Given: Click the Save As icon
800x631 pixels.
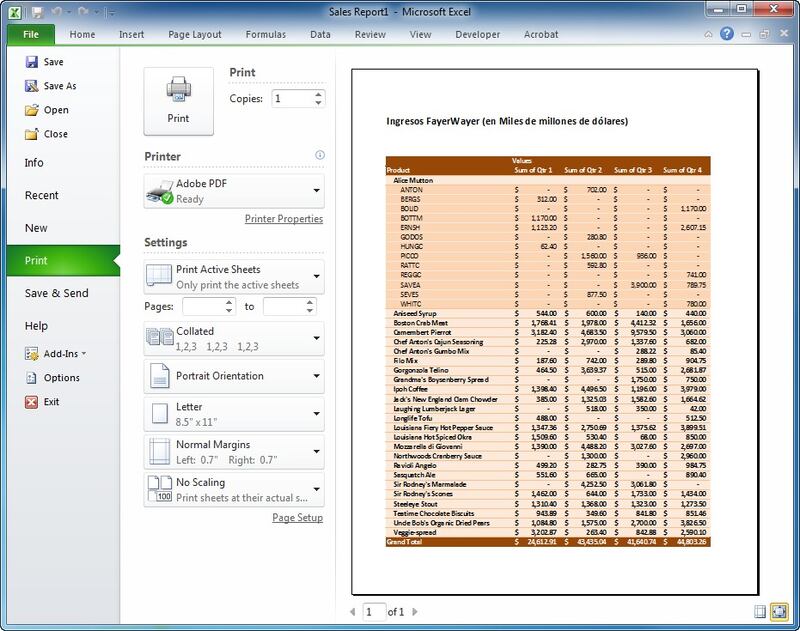Looking at the screenshot, I should tap(31, 86).
